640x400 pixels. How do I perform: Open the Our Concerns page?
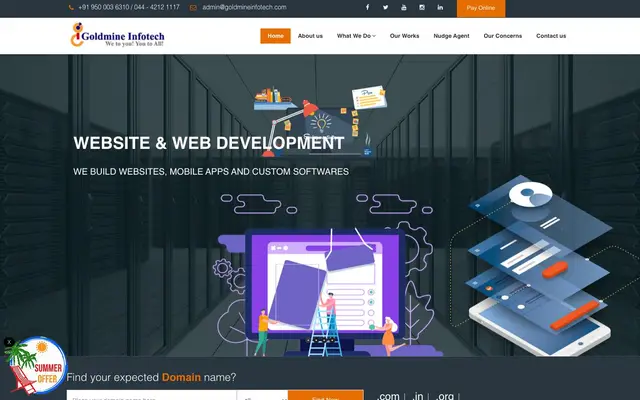point(503,36)
